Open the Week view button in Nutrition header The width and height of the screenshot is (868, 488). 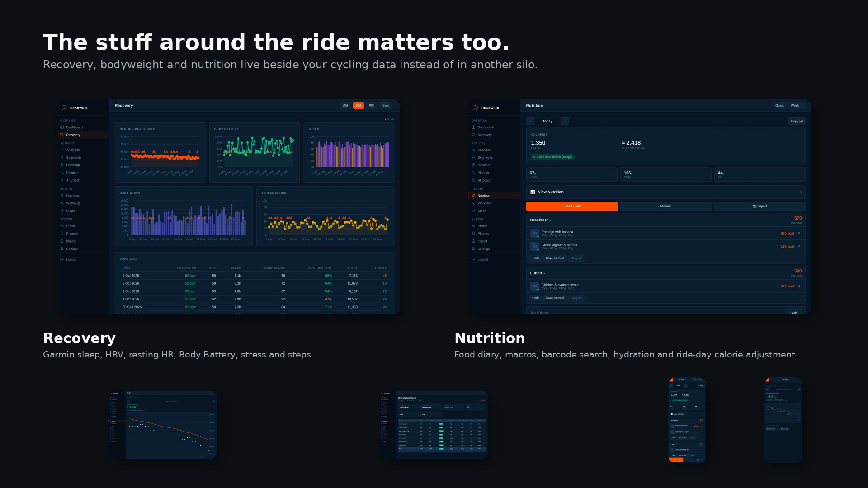pyautogui.click(x=797, y=106)
